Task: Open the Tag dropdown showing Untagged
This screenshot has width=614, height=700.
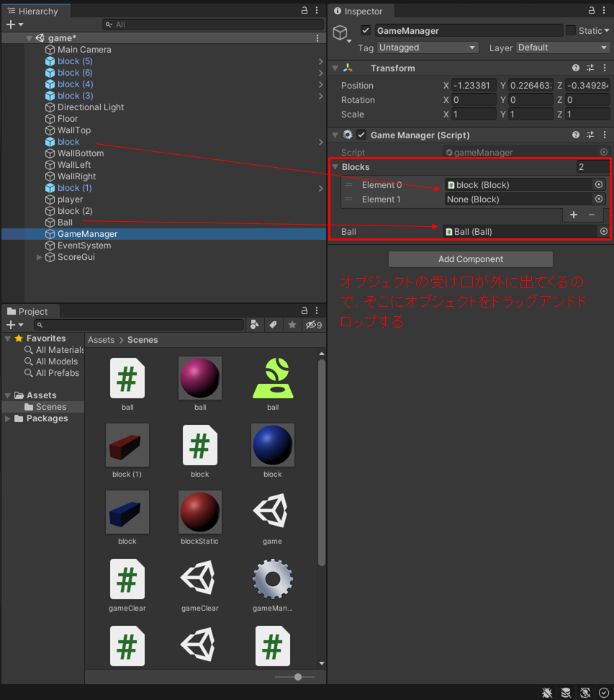Action: 427,48
